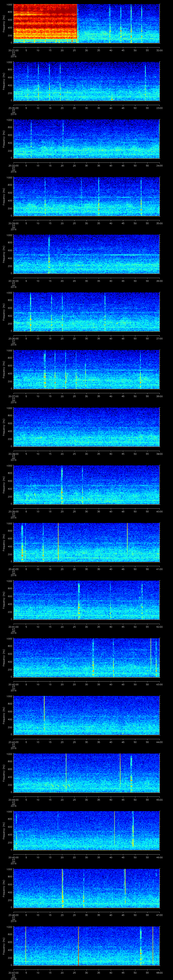Click the 40:00 end time label
The width and height of the screenshot is (173, 980).
[x=160, y=511]
